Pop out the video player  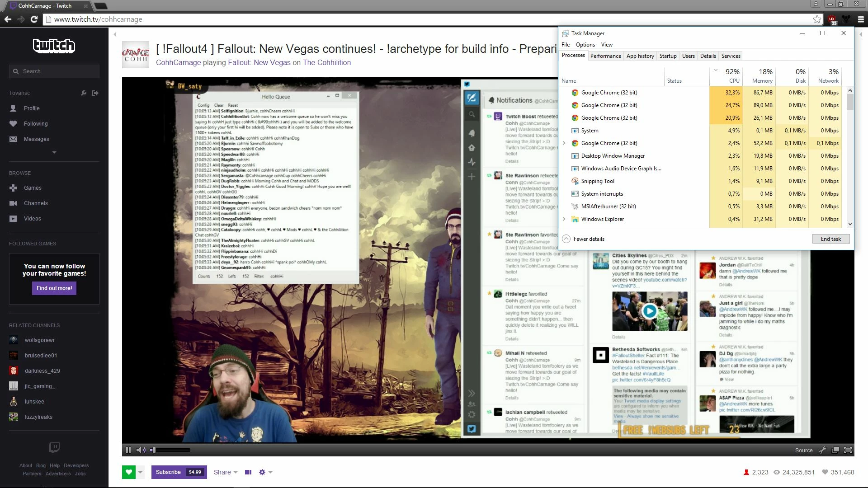835,450
